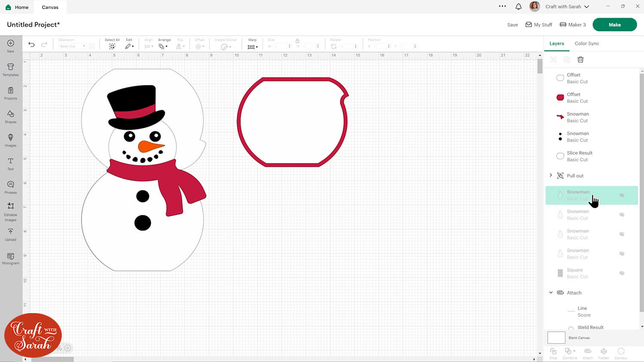Save the project
Screen dimensions: 644x362
(512, 25)
